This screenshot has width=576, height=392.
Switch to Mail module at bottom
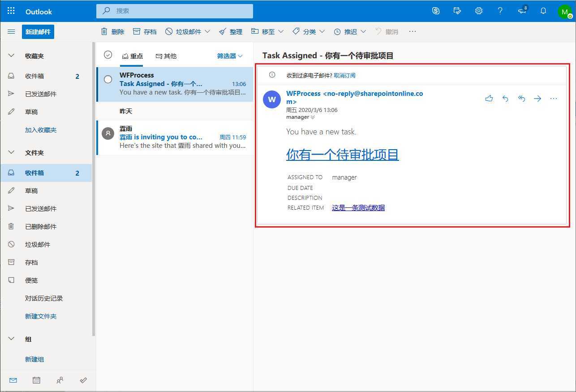(13, 380)
